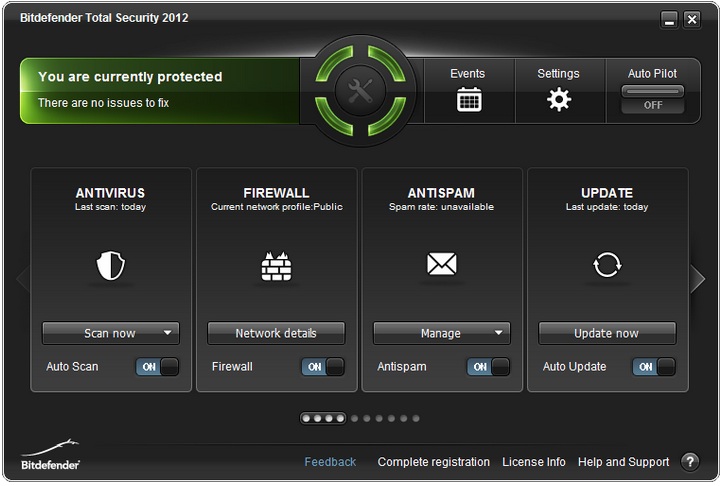723x486 pixels.
Task: Click the Antivirus shield icon
Action: pyautogui.click(x=111, y=265)
